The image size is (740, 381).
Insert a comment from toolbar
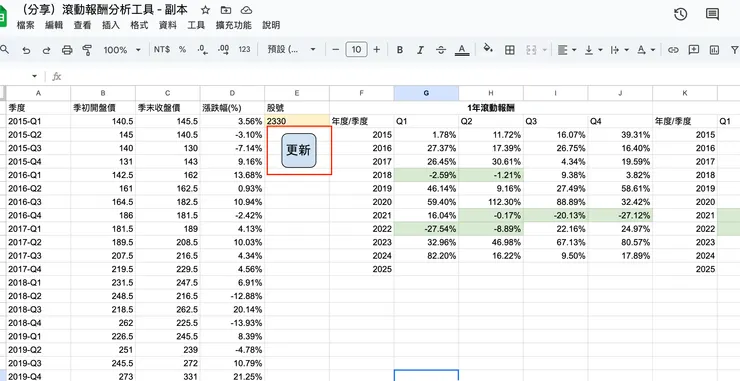(x=693, y=50)
